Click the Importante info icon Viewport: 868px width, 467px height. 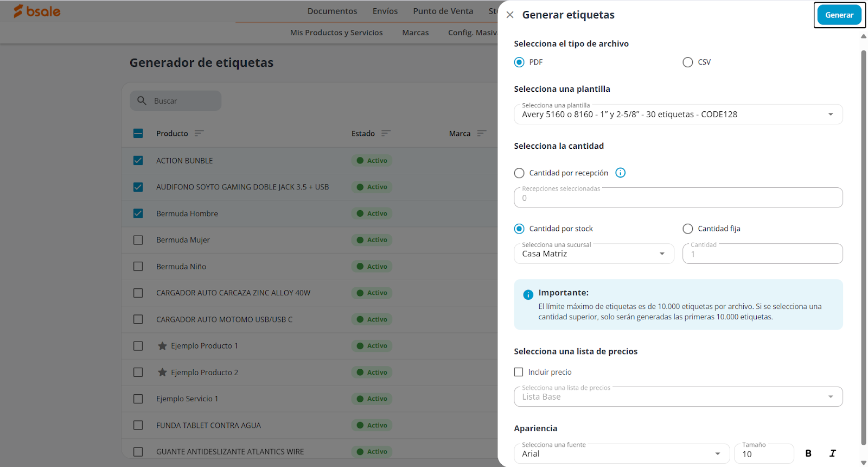click(528, 295)
